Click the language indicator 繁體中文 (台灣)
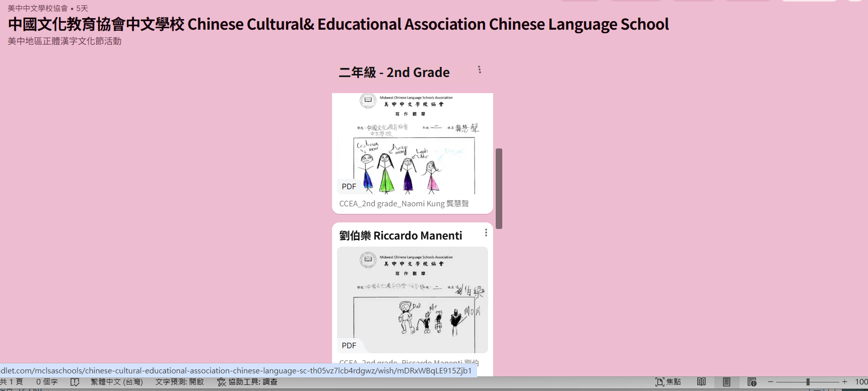868x391 pixels. [x=117, y=382]
